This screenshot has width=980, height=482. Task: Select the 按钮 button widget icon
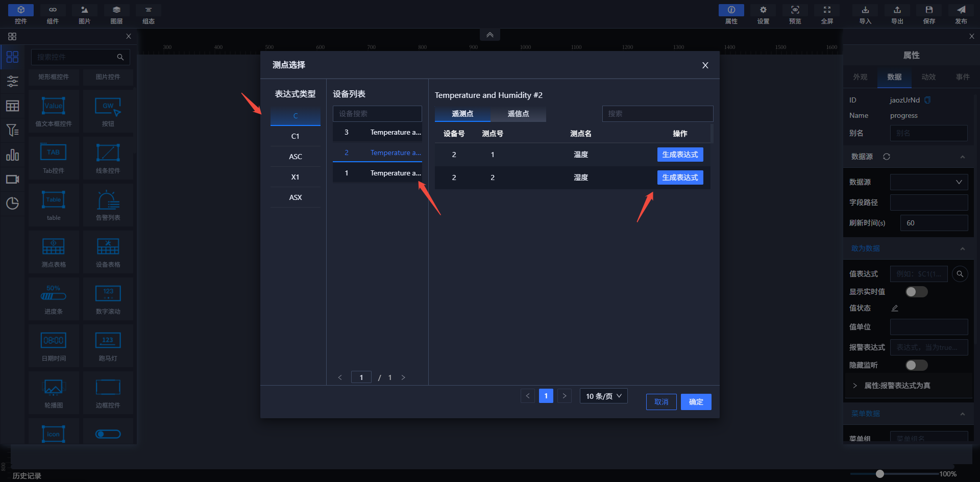tap(108, 106)
